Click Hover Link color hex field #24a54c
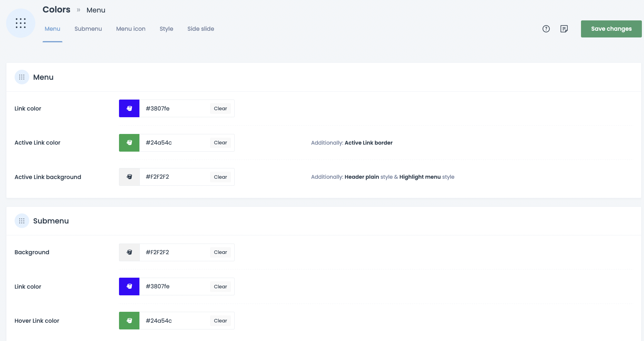644x341 pixels. pos(175,321)
